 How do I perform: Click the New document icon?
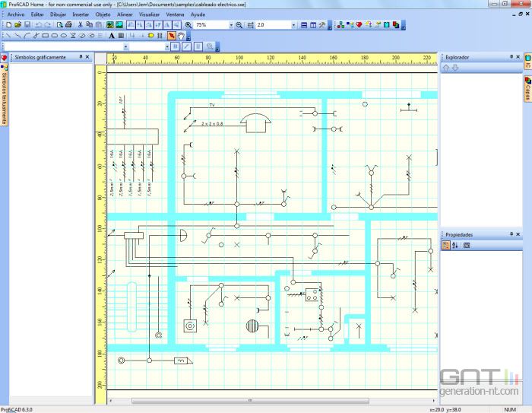pos(8,25)
